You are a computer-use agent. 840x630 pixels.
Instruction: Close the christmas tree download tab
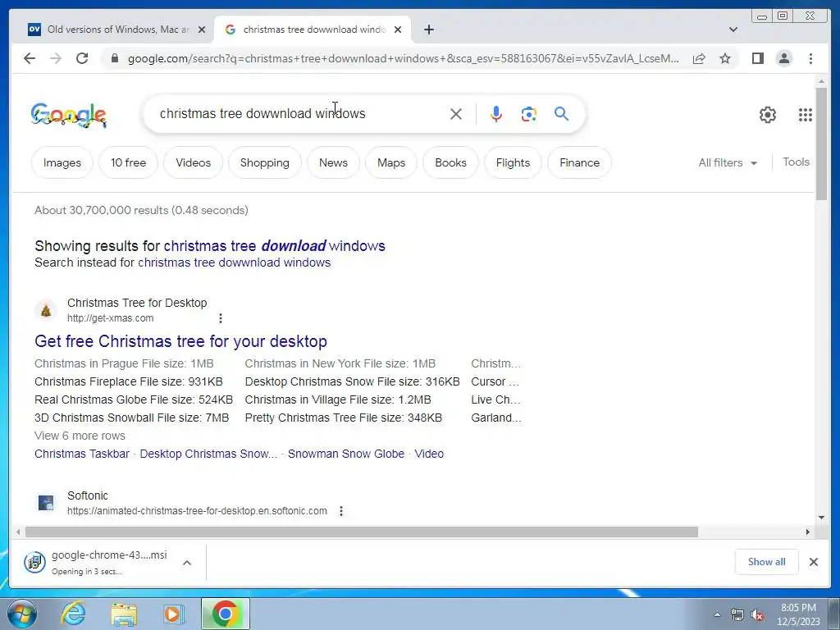click(398, 30)
